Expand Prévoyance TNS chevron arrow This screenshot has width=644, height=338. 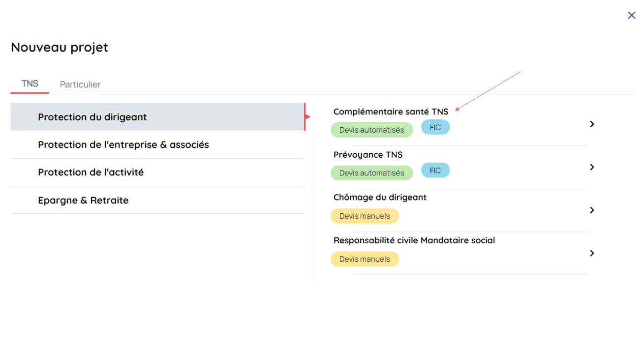tap(592, 167)
